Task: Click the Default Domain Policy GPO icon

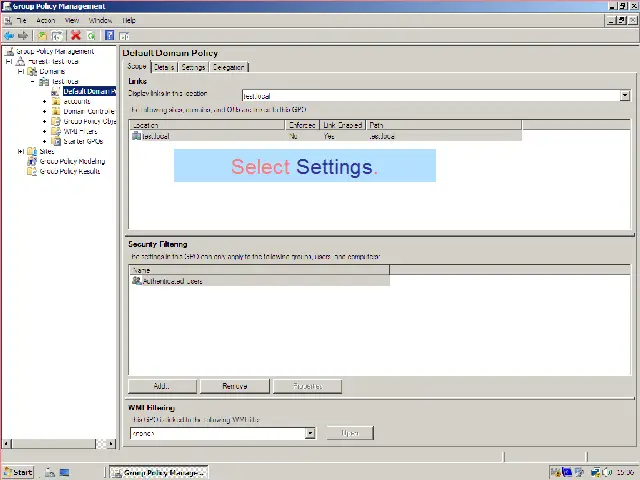Action: coord(56,91)
